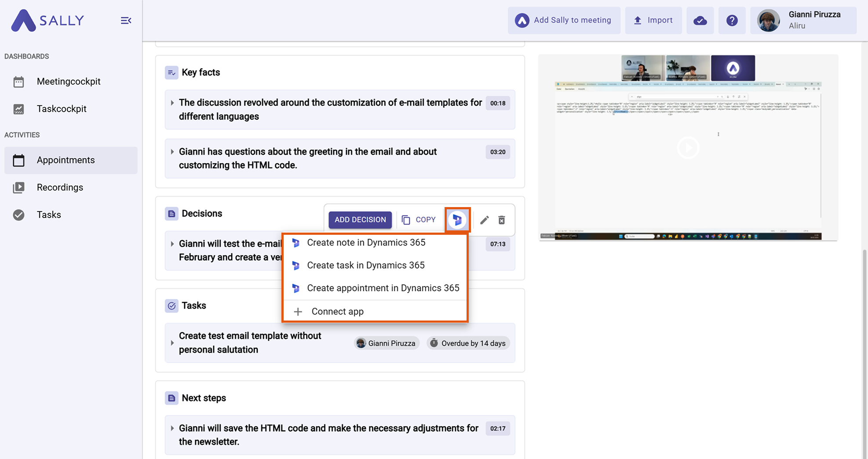Click the Key facts section icon

point(171,73)
